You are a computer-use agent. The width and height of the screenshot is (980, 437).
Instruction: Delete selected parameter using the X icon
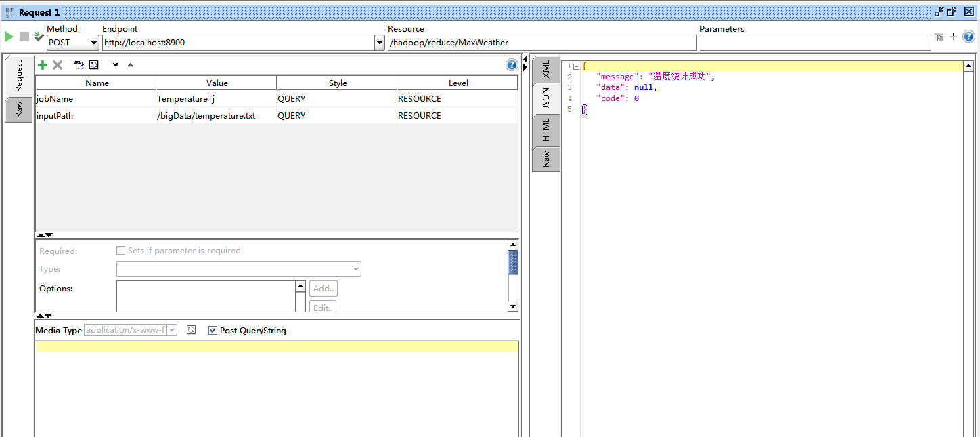click(58, 64)
